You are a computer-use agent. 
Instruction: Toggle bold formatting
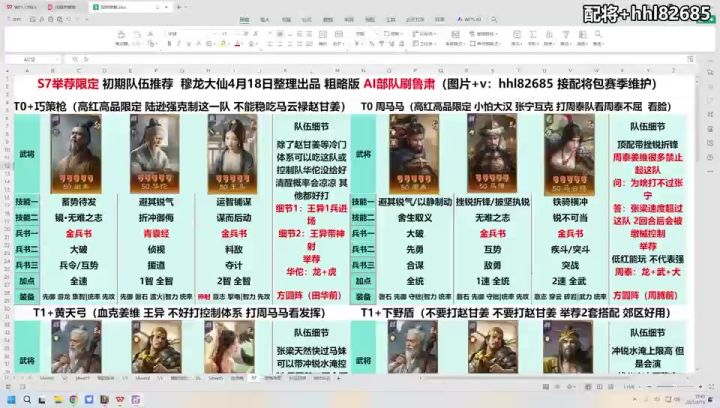169,44
